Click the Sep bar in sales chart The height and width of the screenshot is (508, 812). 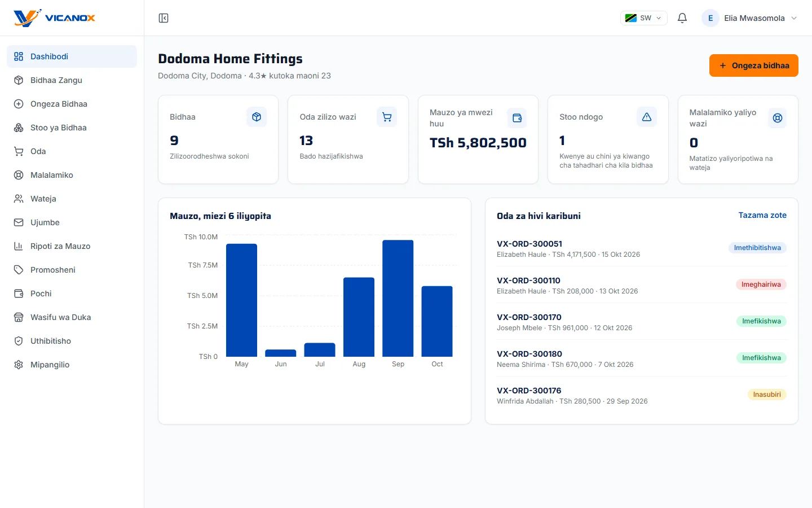[x=398, y=299]
